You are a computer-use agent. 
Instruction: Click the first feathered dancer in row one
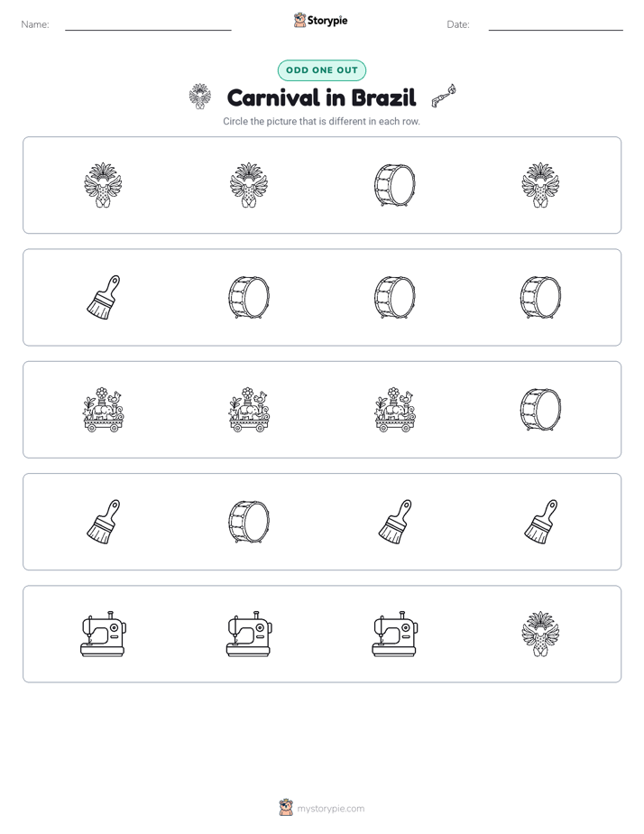103,185
